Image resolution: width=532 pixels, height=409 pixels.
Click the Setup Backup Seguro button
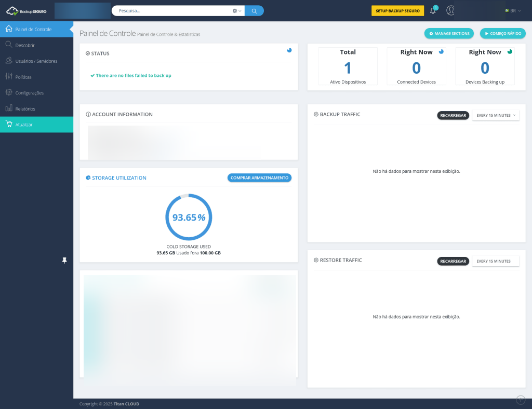[x=397, y=11]
